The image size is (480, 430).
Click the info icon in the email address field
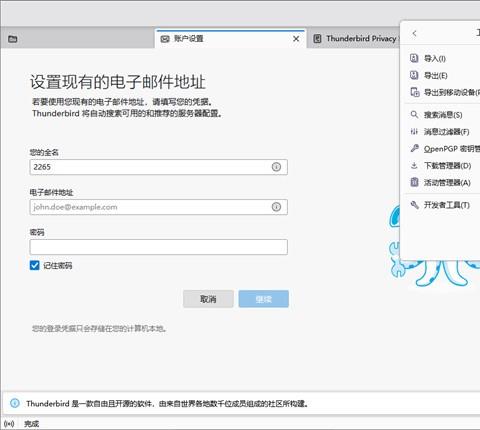[x=276, y=207]
